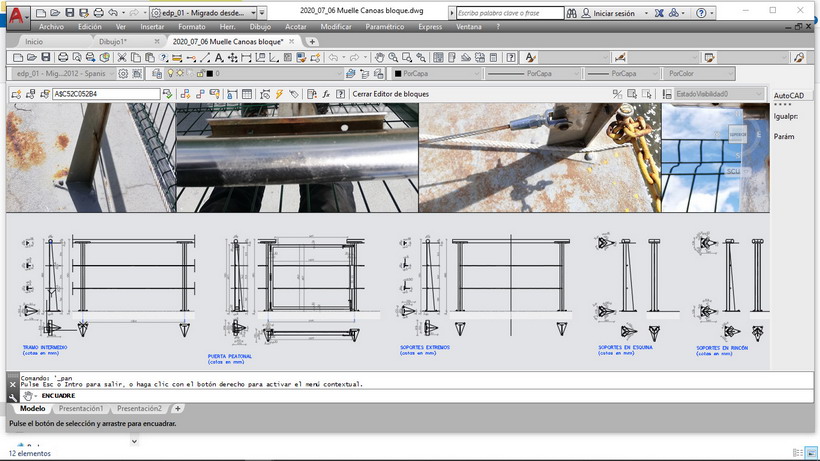Switch to the Modelo tab

pos(32,409)
